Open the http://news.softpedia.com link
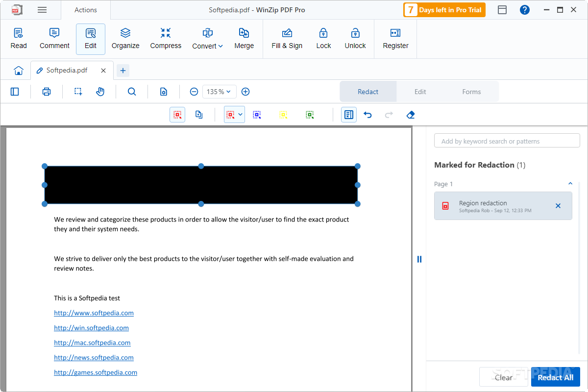The width and height of the screenshot is (588, 392). click(x=94, y=357)
